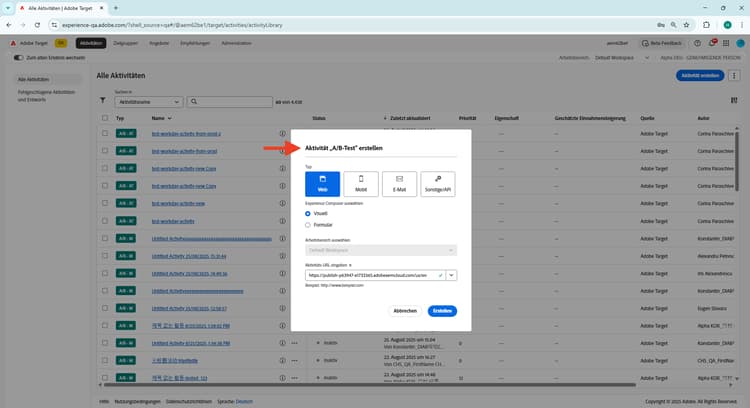750x408 pixels.
Task: Click the activity search input field
Action: [x=230, y=102]
